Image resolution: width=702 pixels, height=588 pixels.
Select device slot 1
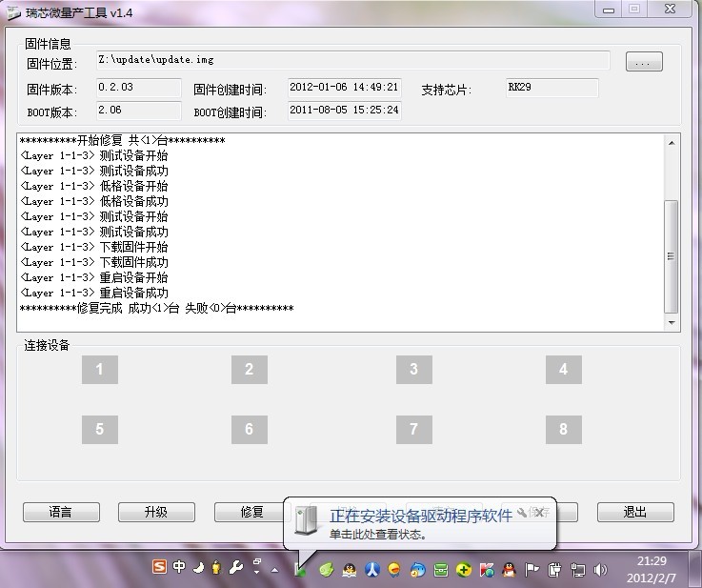click(100, 370)
